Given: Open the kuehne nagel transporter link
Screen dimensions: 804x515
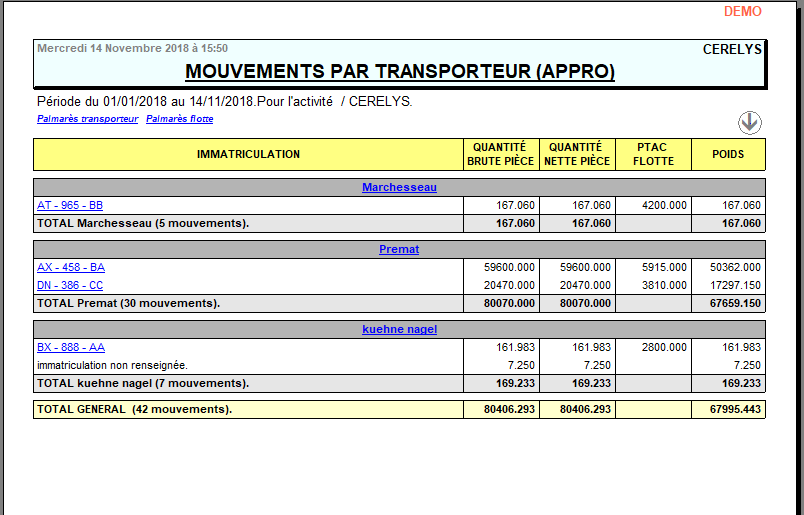Looking at the screenshot, I should [399, 329].
